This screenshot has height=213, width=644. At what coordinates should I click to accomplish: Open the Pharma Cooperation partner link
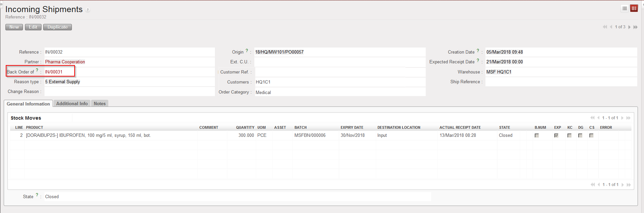65,62
